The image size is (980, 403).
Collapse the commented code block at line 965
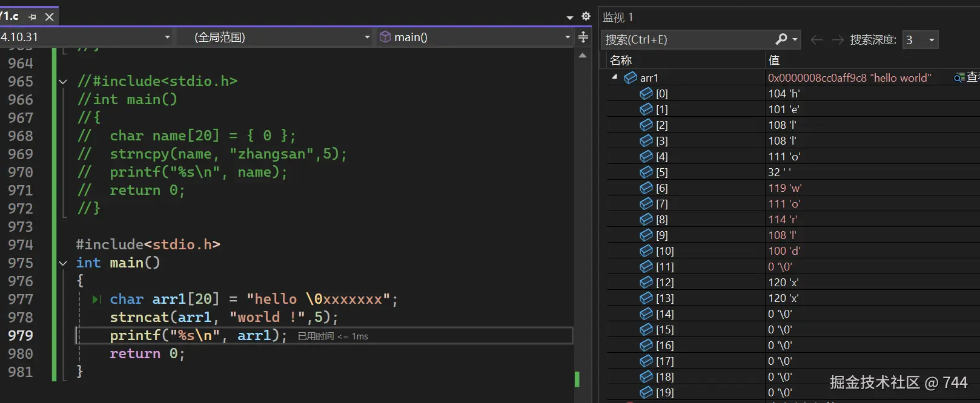(63, 82)
